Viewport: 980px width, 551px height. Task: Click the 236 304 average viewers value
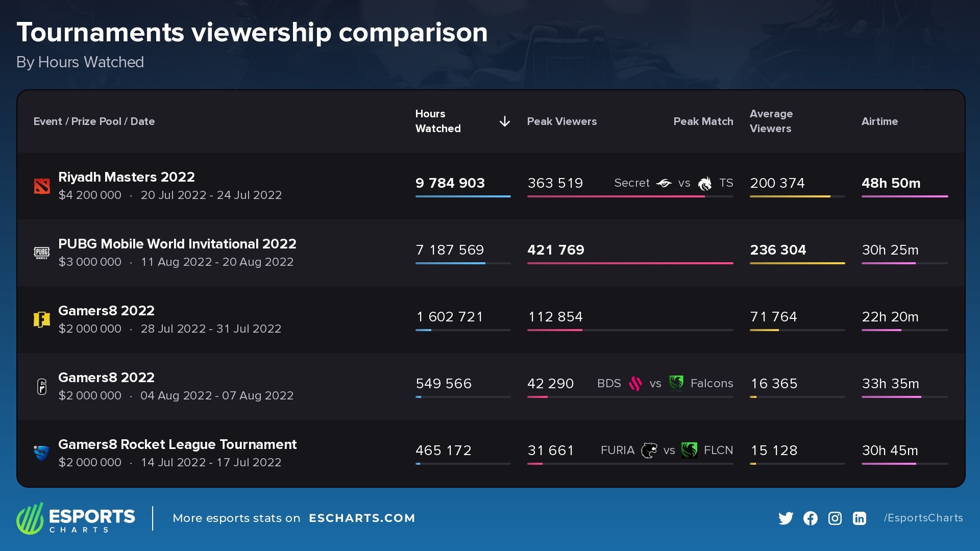778,250
